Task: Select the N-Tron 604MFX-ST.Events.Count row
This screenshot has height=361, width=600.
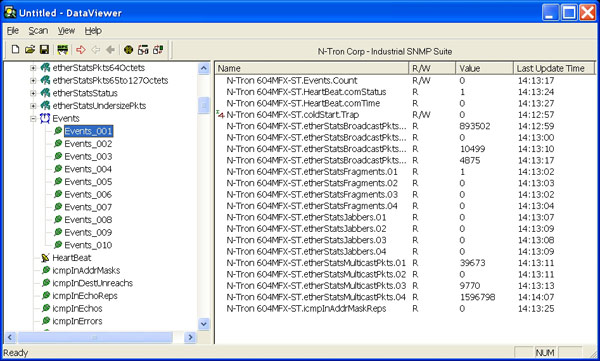Action: [x=404, y=80]
